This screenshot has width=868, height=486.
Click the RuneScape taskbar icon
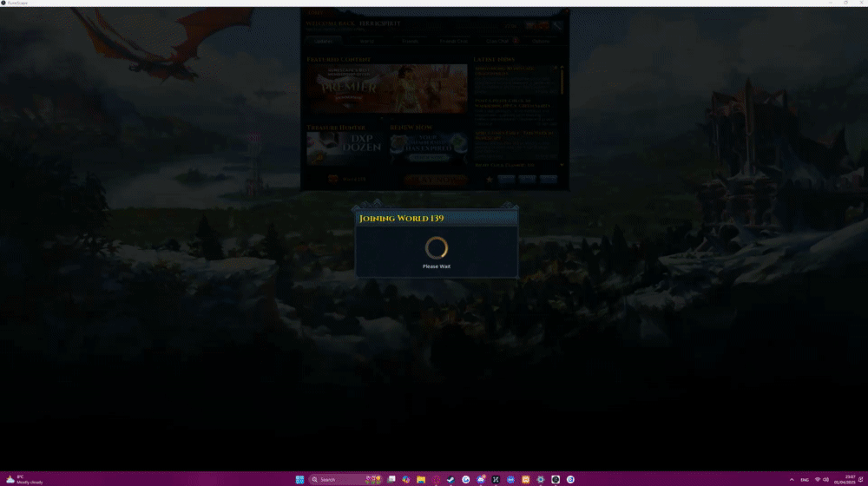556,479
